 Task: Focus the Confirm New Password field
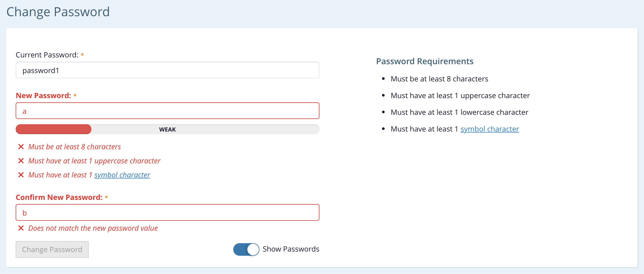coord(167,213)
